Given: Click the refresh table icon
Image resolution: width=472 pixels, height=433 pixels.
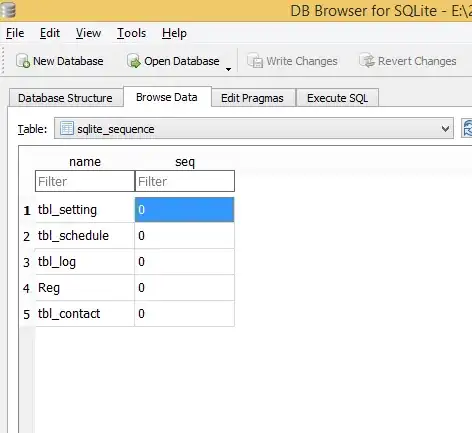Looking at the screenshot, I should click(x=467, y=128).
